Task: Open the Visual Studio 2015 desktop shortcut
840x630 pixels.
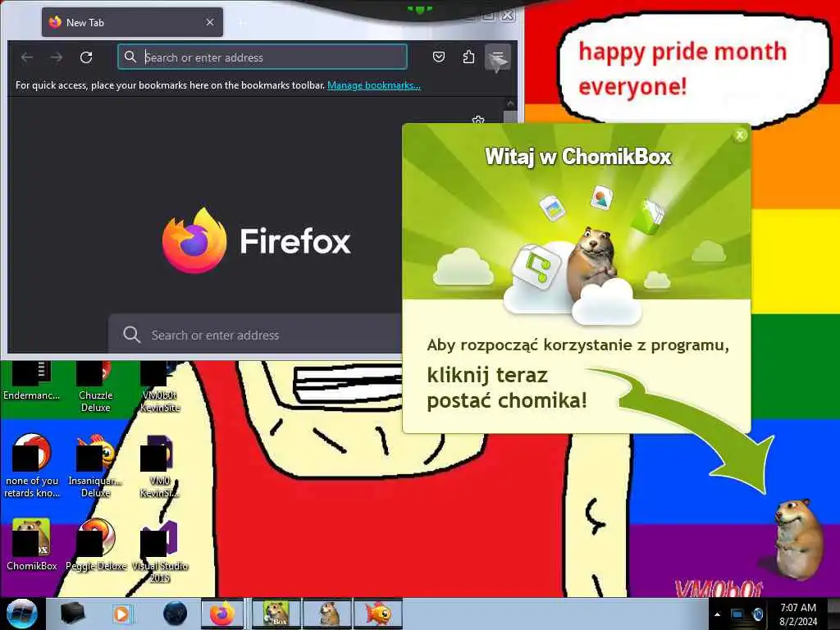Action: coord(160,552)
